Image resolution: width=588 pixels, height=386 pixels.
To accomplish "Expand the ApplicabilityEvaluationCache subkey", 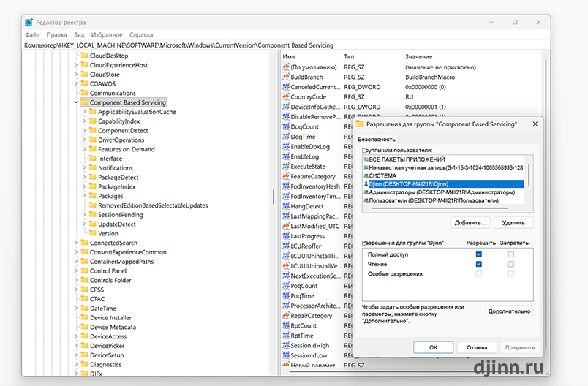I will 84,112.
